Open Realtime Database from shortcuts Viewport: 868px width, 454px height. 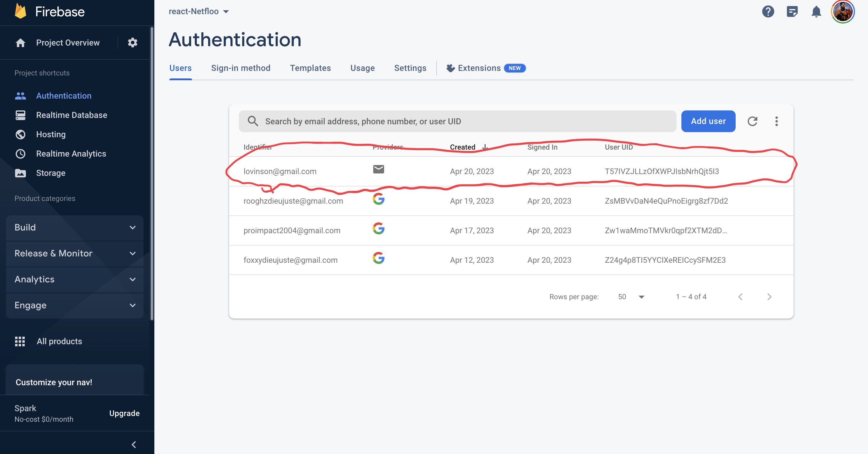(x=71, y=115)
